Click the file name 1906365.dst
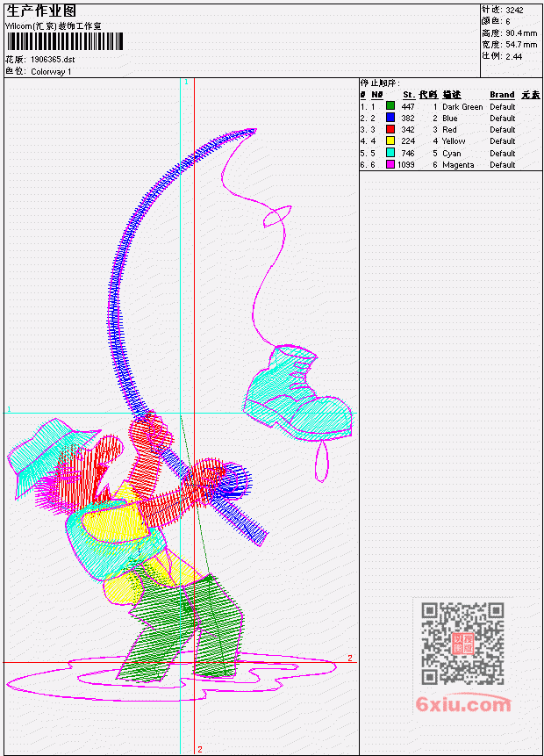This screenshot has width=544, height=756. point(53,60)
